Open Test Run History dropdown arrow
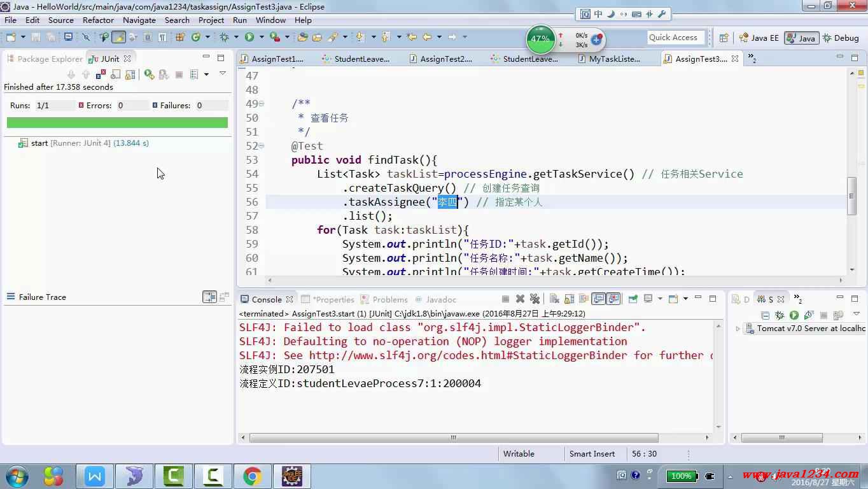 pos(206,74)
